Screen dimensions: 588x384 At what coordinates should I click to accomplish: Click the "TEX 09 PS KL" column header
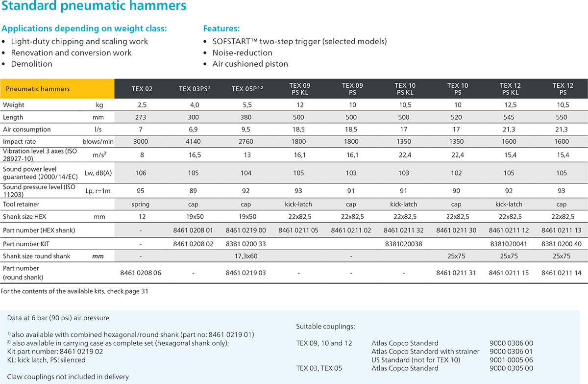pos(299,89)
